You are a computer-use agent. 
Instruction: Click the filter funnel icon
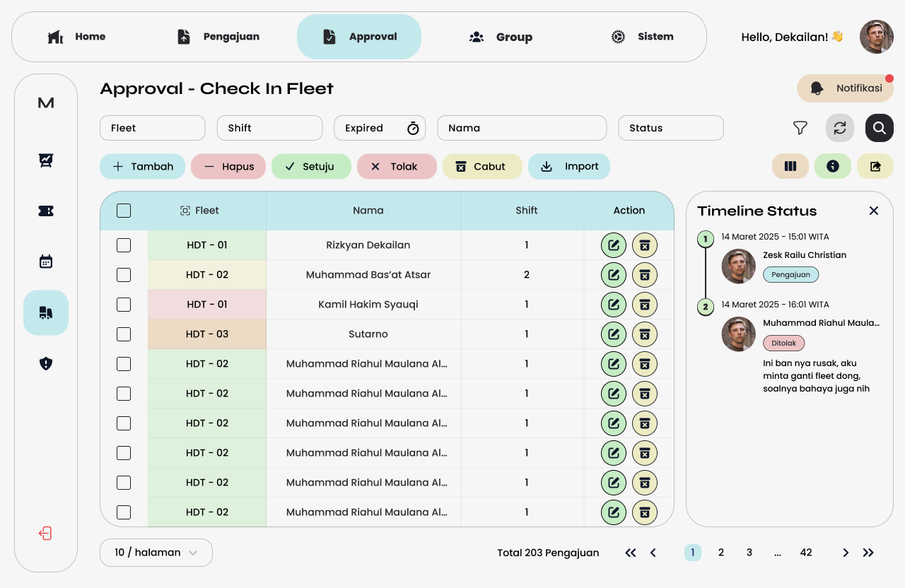coord(800,128)
